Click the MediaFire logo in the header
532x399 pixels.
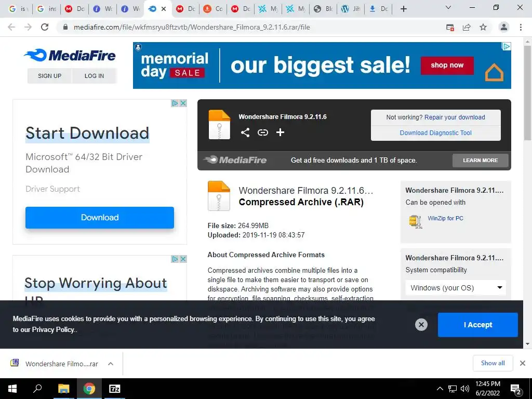click(70, 55)
